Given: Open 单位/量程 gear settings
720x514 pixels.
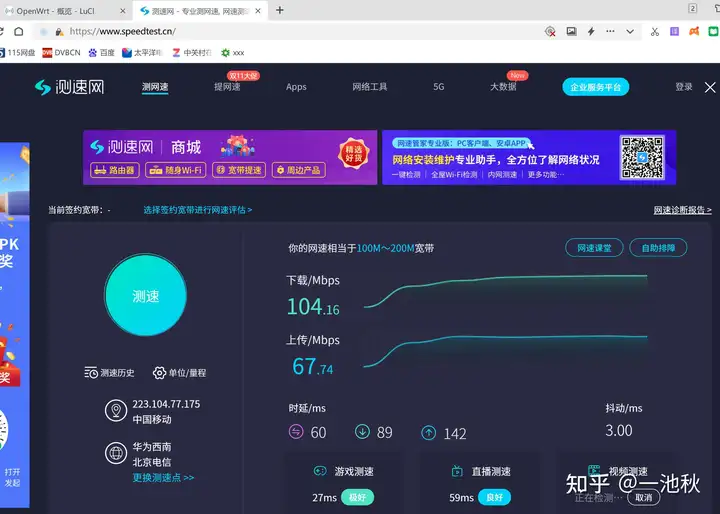Looking at the screenshot, I should click(x=179, y=373).
